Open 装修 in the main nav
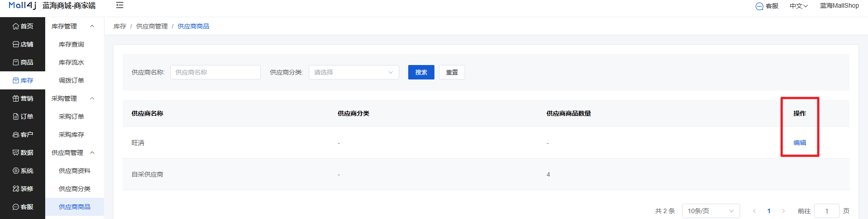 [23, 189]
